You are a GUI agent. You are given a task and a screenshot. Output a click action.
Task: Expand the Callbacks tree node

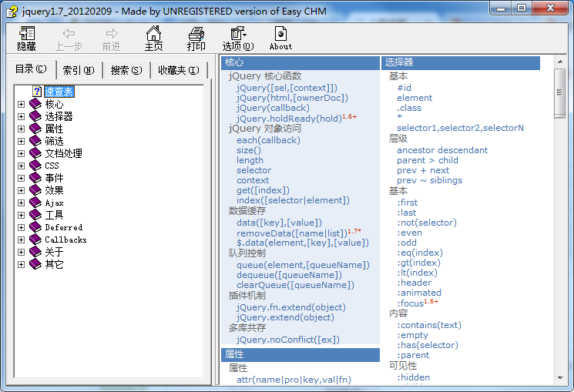22,240
